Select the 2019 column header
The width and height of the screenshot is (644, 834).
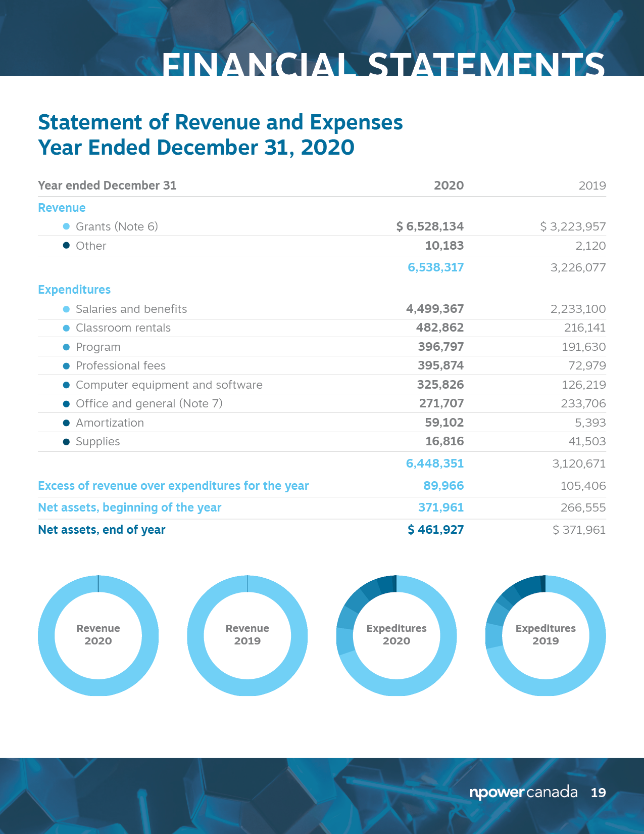592,186
